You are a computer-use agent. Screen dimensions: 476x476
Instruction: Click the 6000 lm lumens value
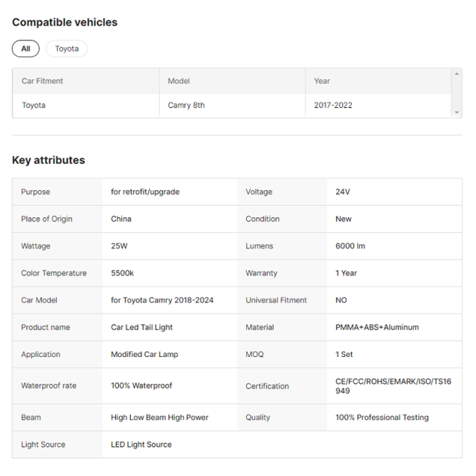click(350, 246)
